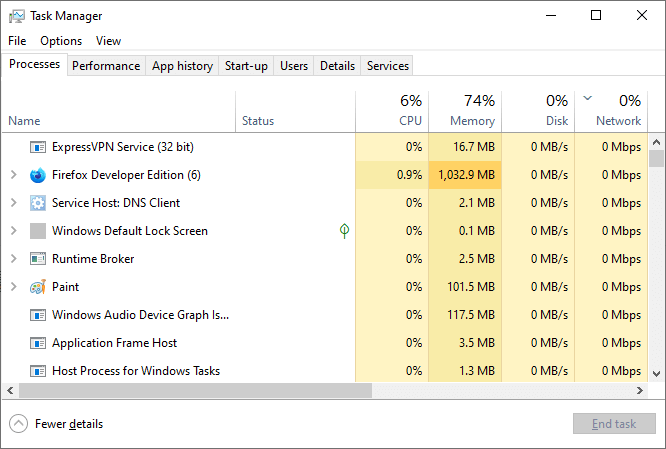Click the 1,032.9 MB memory cell
Screen dimensions: 666x449
coord(465,175)
